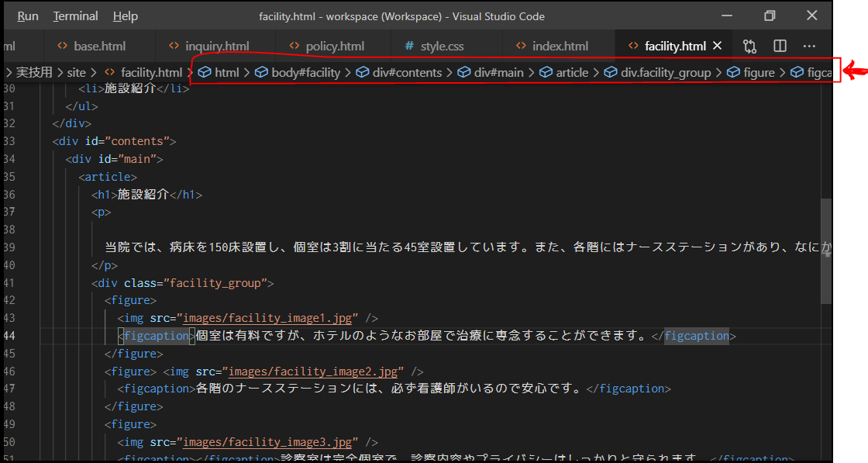Open the images/facility_image1.jpg link
The image size is (868, 463).
click(267, 318)
